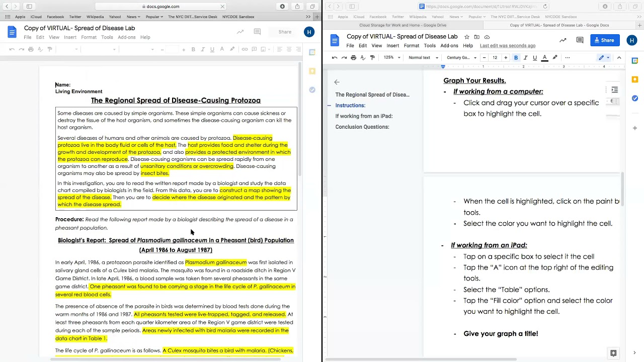Click font size field showing 12
Viewport: 644px width, 362px height.
[495, 58]
